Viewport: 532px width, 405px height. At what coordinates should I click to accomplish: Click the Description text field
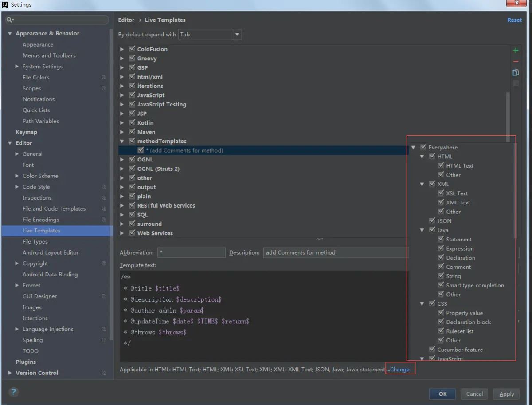335,253
